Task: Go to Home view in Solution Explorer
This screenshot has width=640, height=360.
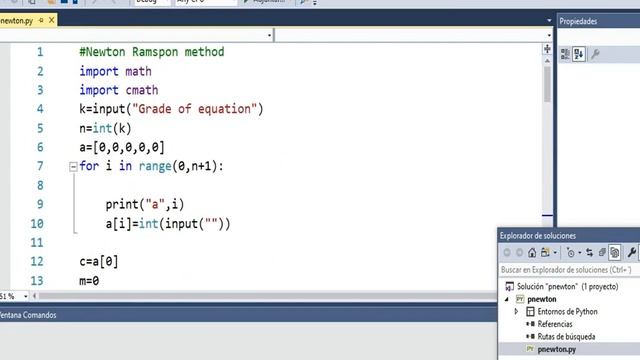Action: (532, 253)
